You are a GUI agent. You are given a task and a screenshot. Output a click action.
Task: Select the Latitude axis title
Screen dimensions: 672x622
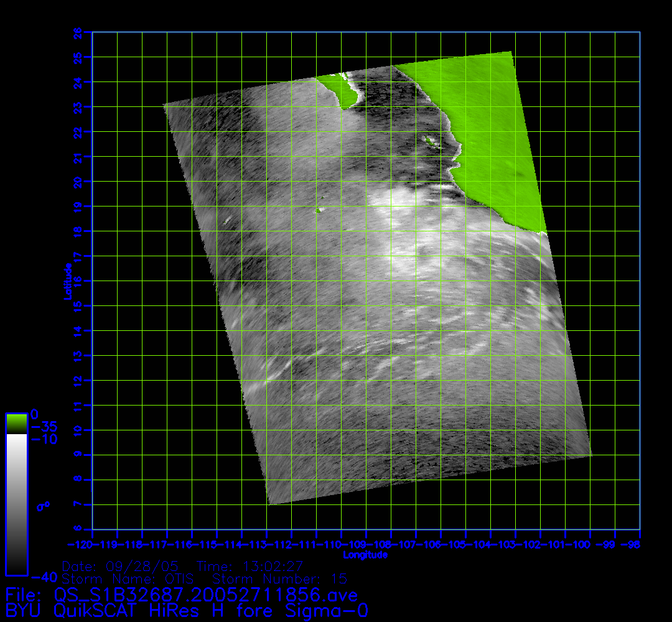(66, 281)
